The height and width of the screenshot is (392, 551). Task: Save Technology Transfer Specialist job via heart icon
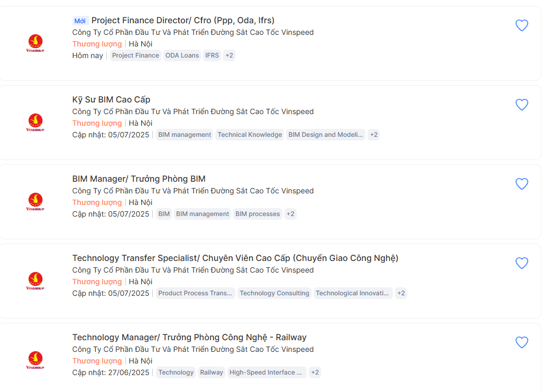tap(522, 263)
